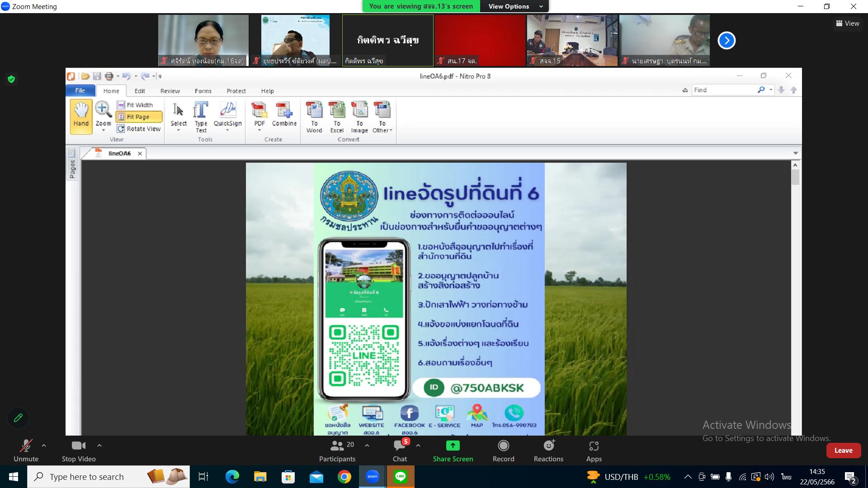Click the Combine files button

point(284,114)
